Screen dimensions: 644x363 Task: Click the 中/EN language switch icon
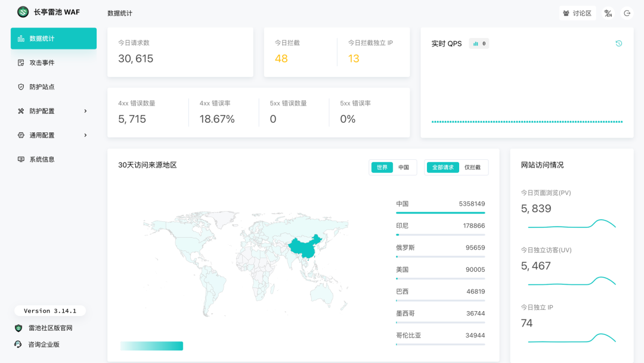pyautogui.click(x=608, y=13)
